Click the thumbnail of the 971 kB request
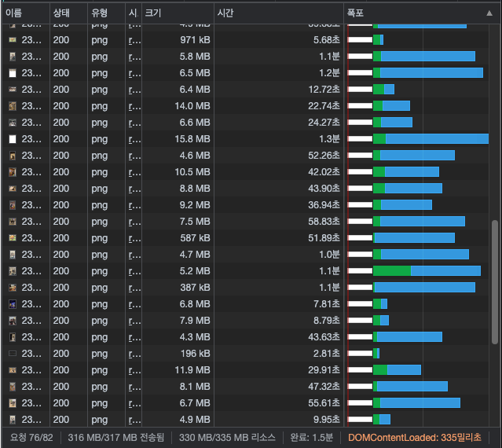Image resolution: width=502 pixels, height=448 pixels. tap(13, 40)
